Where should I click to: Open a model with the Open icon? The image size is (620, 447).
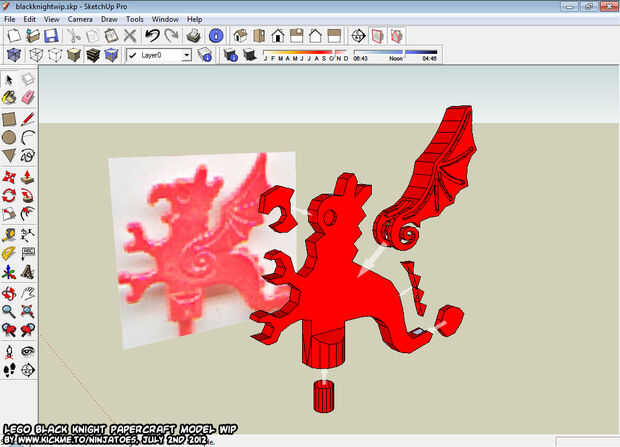33,36
